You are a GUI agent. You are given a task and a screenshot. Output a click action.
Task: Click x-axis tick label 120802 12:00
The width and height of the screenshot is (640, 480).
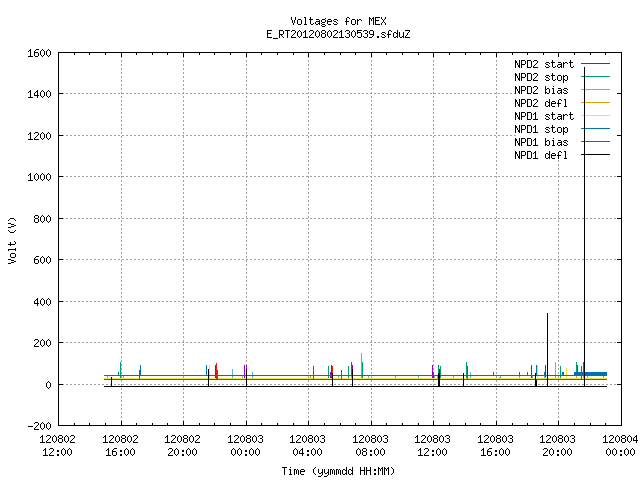point(58,446)
